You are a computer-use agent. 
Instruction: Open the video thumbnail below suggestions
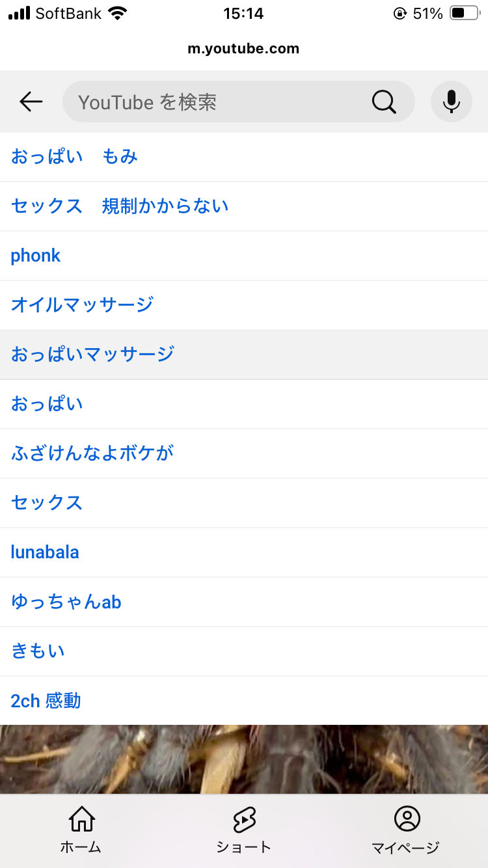(244, 759)
